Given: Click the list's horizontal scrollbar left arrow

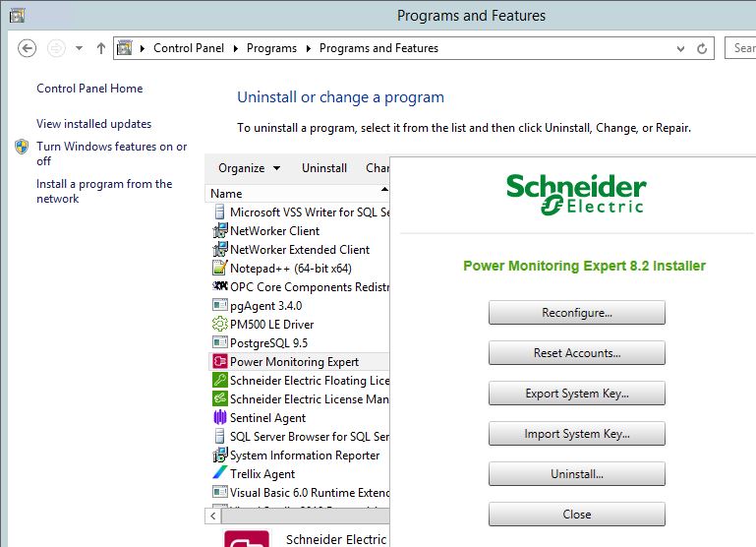Looking at the screenshot, I should [x=213, y=516].
